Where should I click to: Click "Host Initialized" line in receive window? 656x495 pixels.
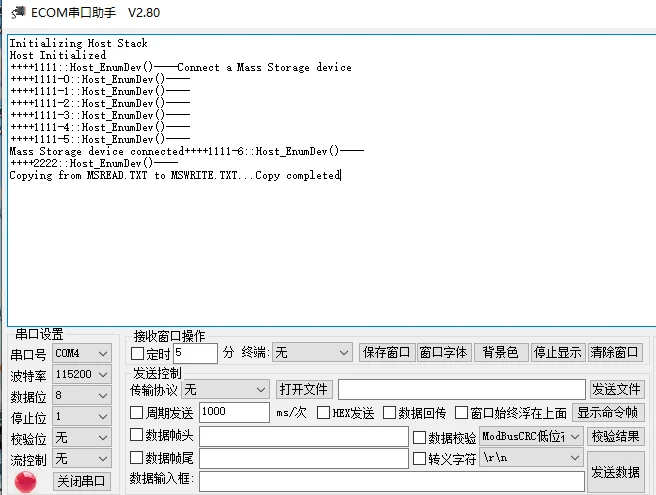click(58, 55)
